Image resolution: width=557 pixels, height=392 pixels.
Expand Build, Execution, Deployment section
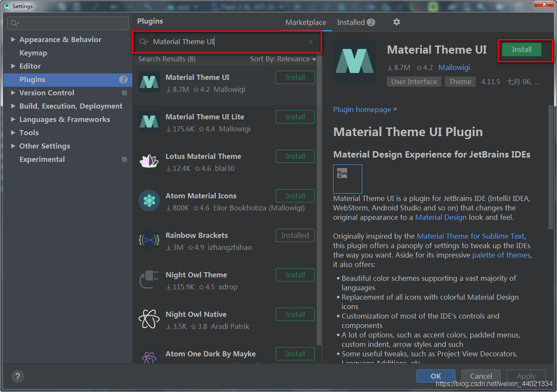13,106
